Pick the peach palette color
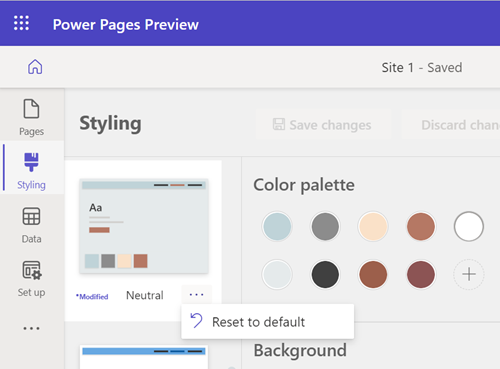Image resolution: width=500 pixels, height=369 pixels. pyautogui.click(x=373, y=227)
